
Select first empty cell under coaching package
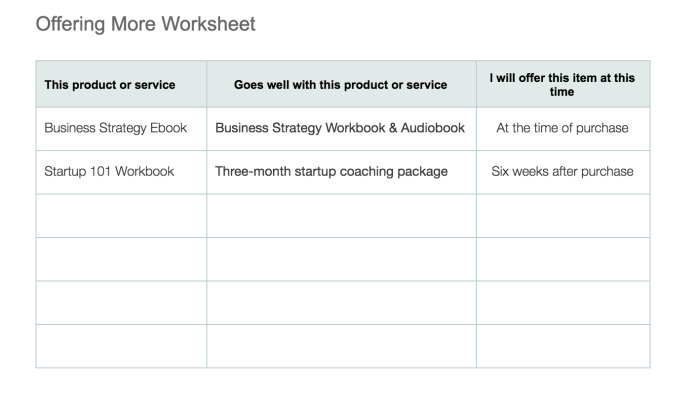click(x=342, y=216)
